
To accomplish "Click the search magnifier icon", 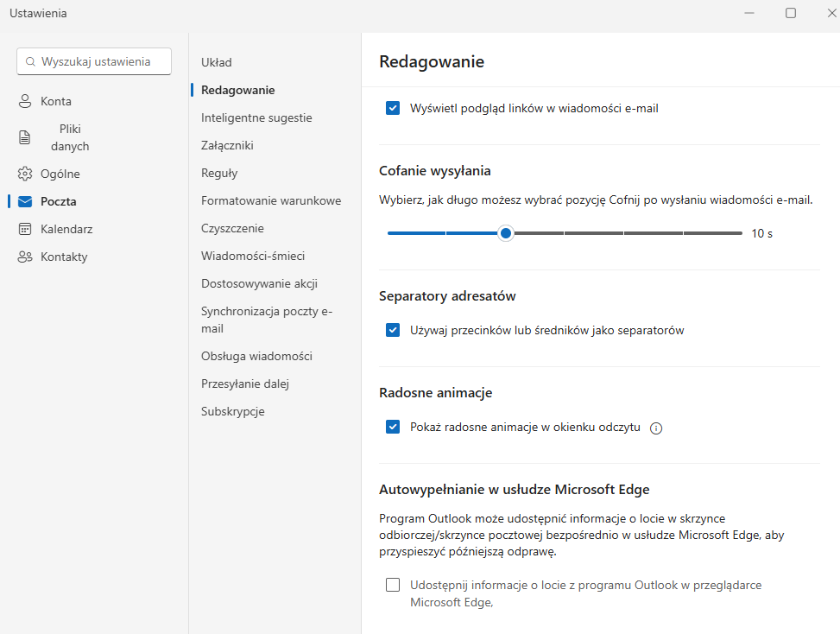I will pyautogui.click(x=30, y=61).
